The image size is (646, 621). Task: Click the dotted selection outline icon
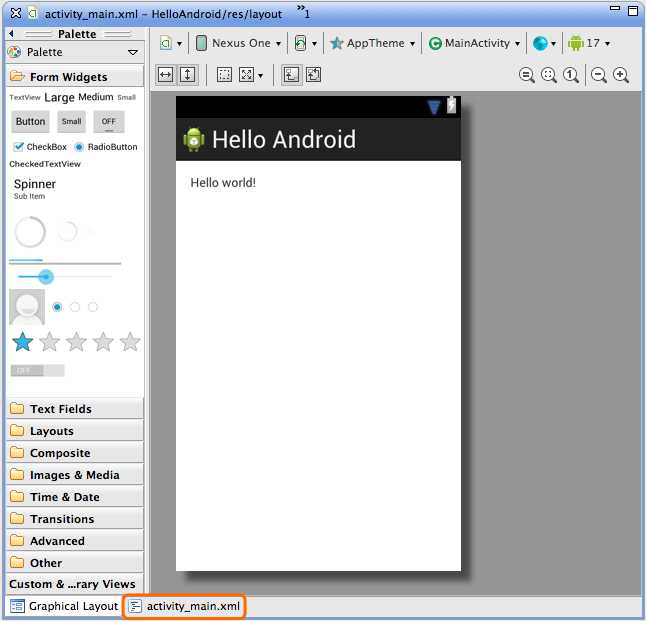coord(225,75)
